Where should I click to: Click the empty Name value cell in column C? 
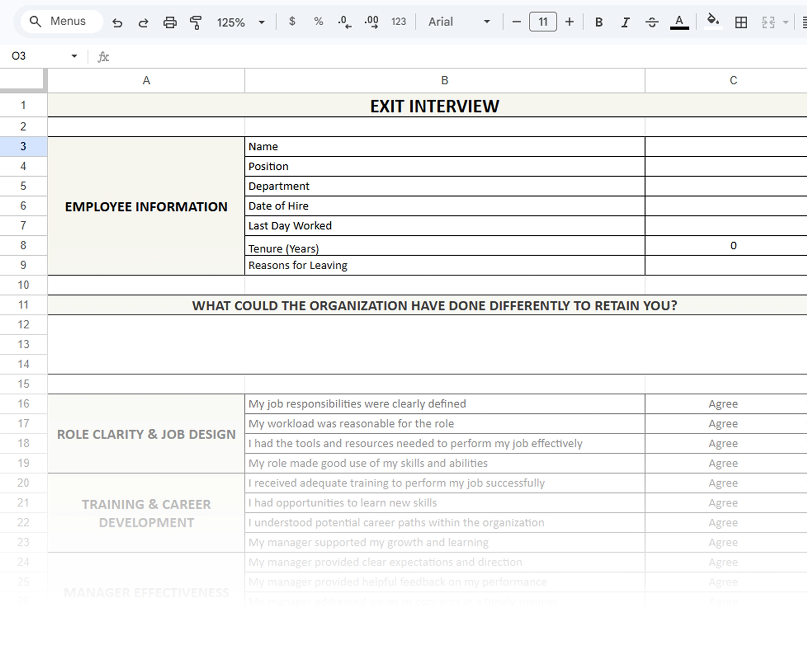pyautogui.click(x=726, y=147)
